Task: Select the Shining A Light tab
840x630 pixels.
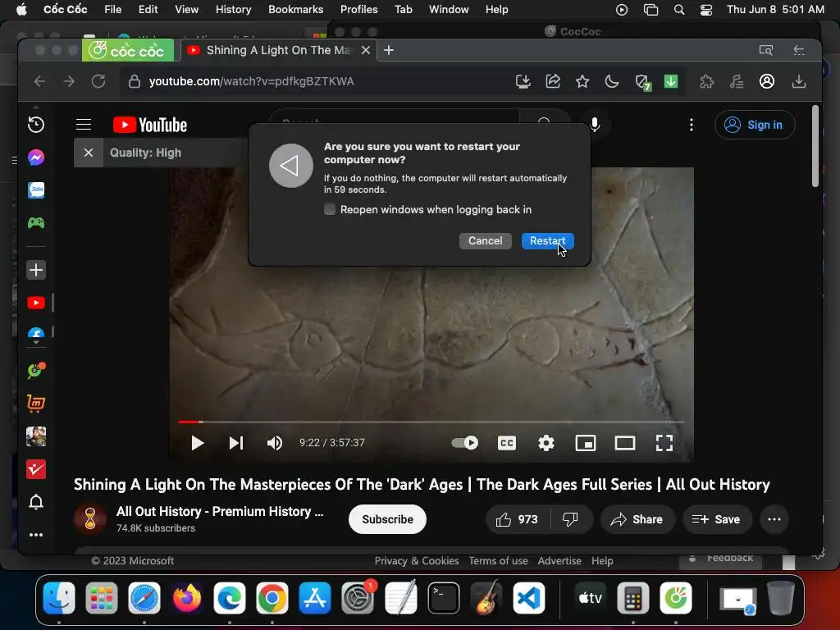Action: tap(278, 50)
